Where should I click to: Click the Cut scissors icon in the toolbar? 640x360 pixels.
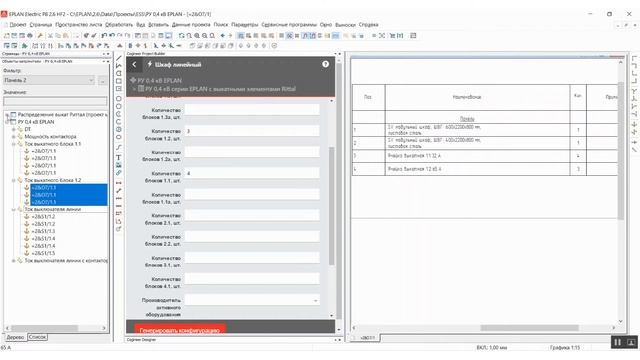[x=51, y=36]
